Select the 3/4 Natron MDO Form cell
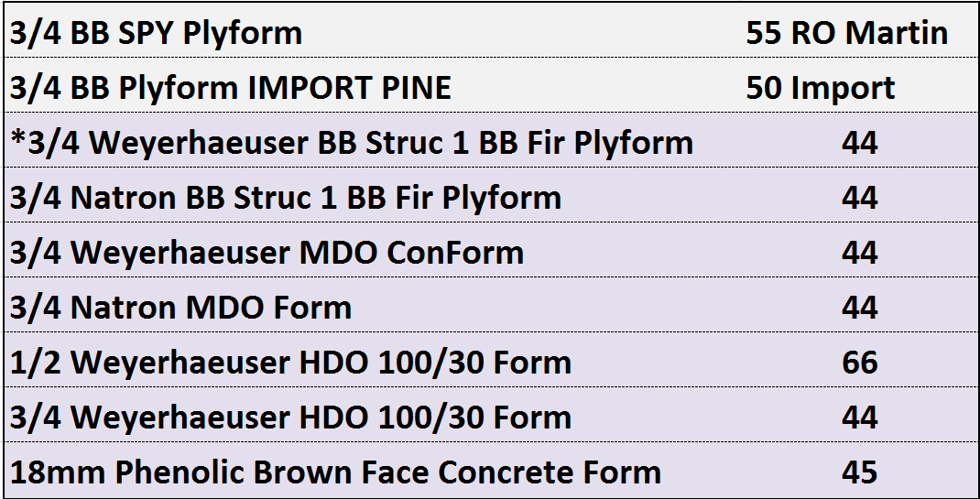Image resolution: width=980 pixels, height=499 pixels. point(181,308)
